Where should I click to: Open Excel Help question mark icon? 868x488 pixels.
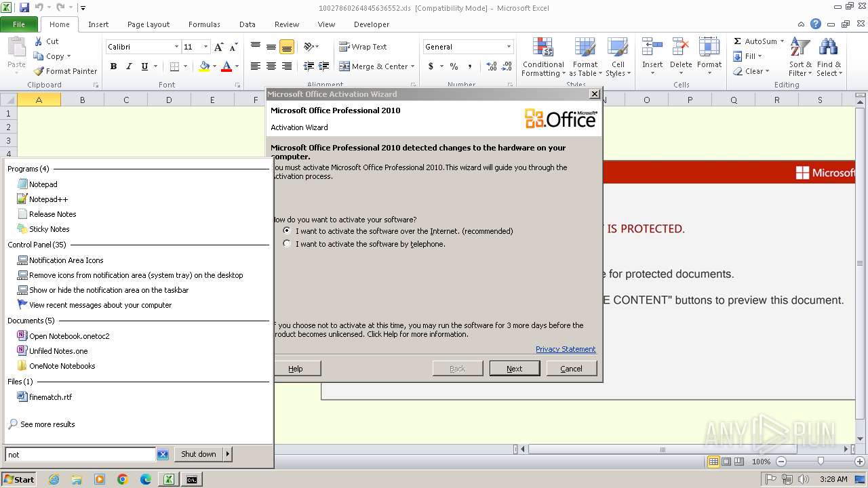[816, 24]
